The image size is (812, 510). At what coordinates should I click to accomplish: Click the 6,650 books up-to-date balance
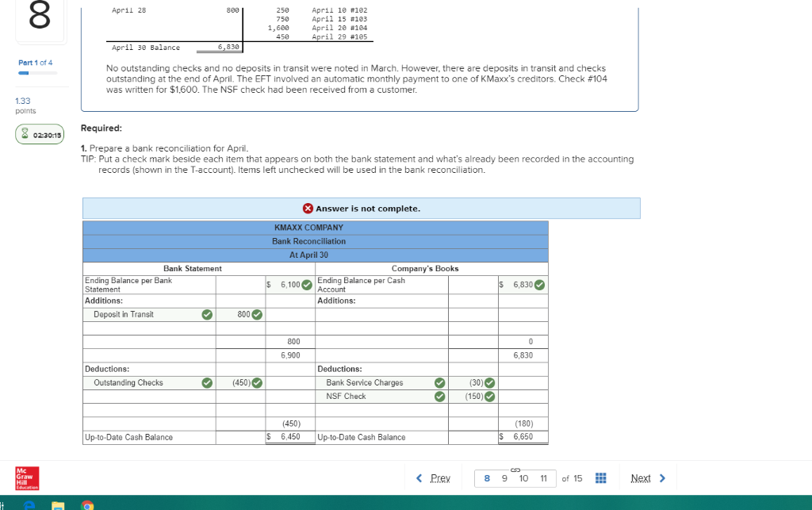click(x=523, y=437)
